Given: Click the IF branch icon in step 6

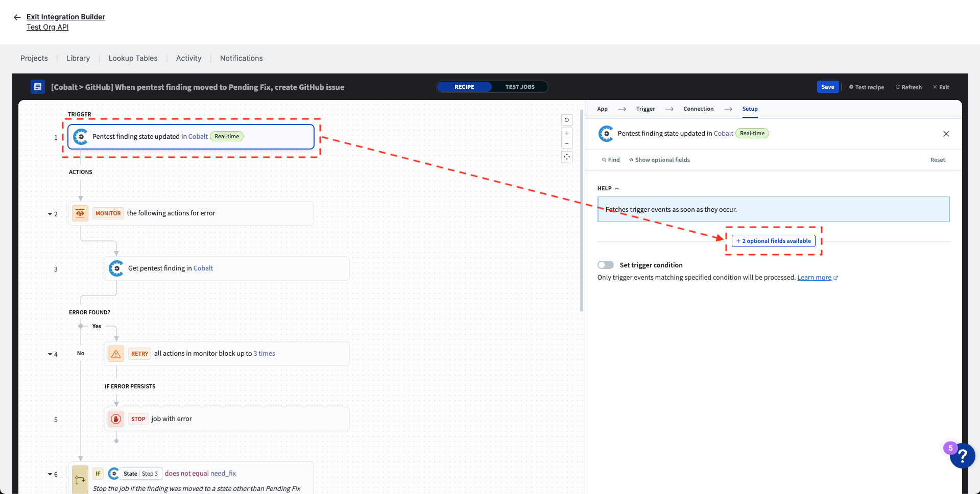Looking at the screenshot, I should coord(80,480).
